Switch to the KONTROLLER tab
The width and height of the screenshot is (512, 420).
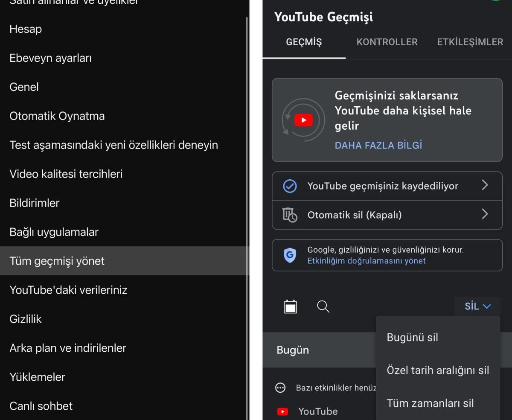[387, 42]
